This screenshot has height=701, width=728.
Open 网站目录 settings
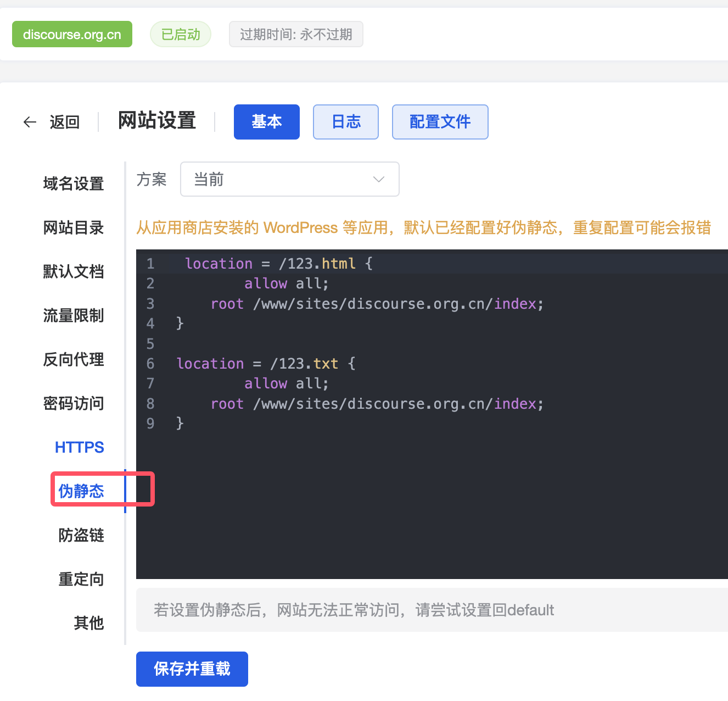[74, 227]
